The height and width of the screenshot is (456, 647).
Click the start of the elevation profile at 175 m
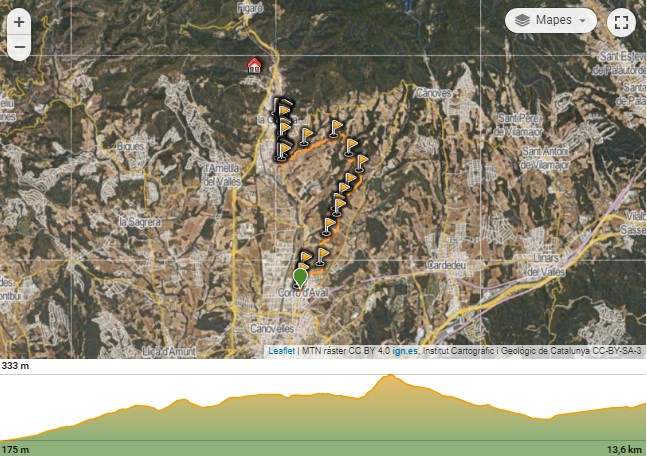coord(2,440)
